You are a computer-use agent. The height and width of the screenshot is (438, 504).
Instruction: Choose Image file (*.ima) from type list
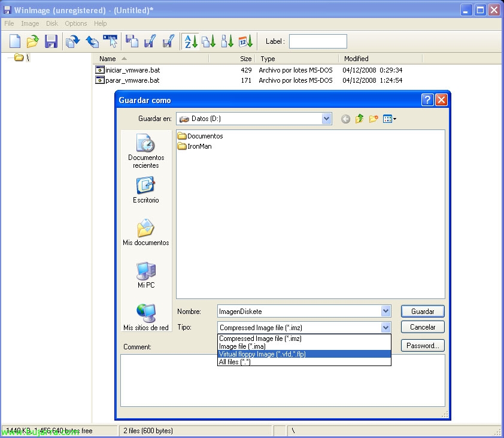click(x=242, y=346)
